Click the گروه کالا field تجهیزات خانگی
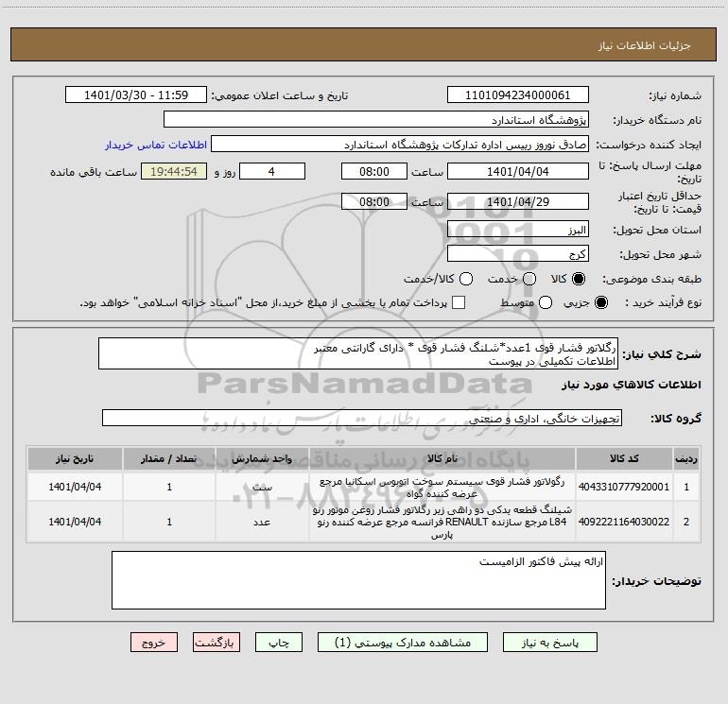The width and height of the screenshot is (728, 704). point(362,418)
